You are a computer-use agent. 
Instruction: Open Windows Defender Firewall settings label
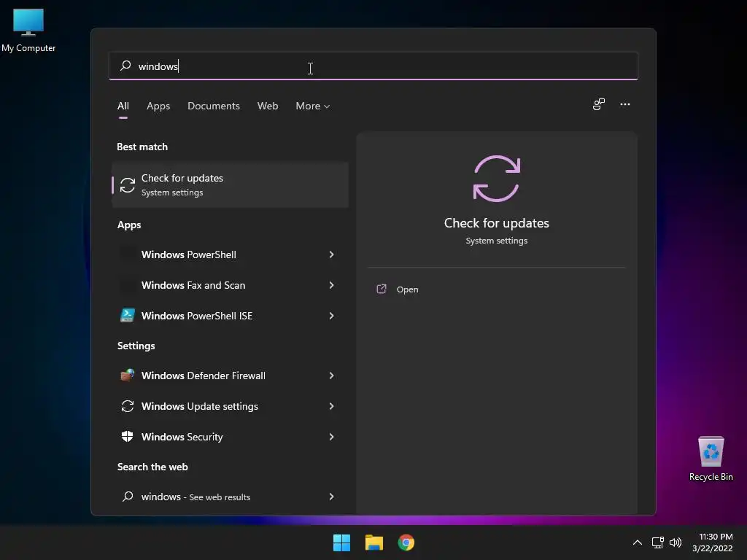click(203, 376)
